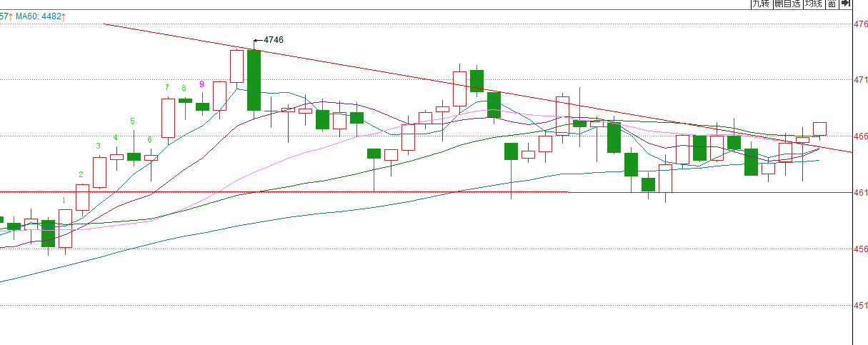The height and width of the screenshot is (345, 868).
Task: Click the green 5 sequence marker
Action: (x=132, y=121)
